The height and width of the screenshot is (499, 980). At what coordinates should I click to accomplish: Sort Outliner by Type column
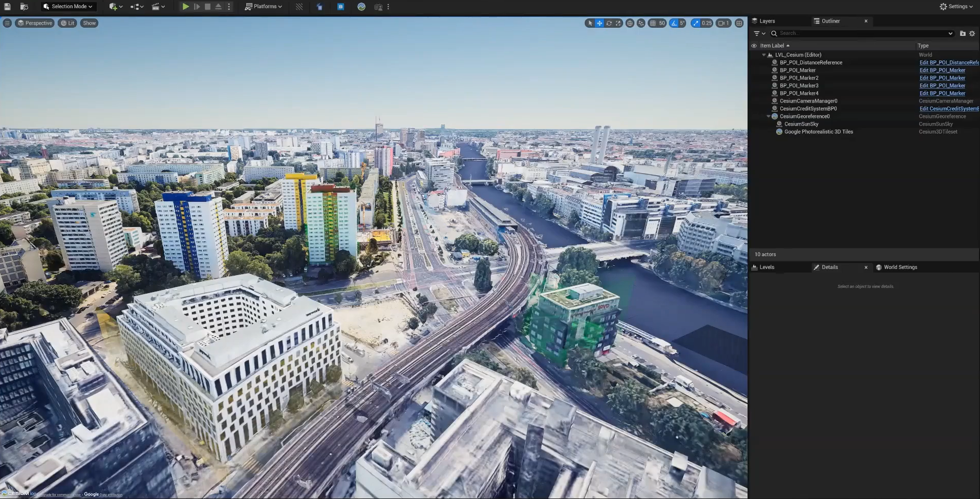(923, 46)
